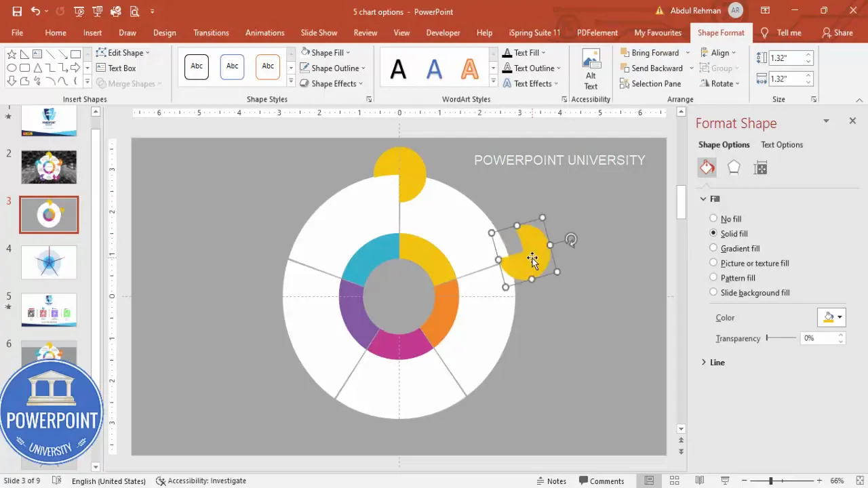
Task: Collapse the Fill section
Action: [x=710, y=199]
